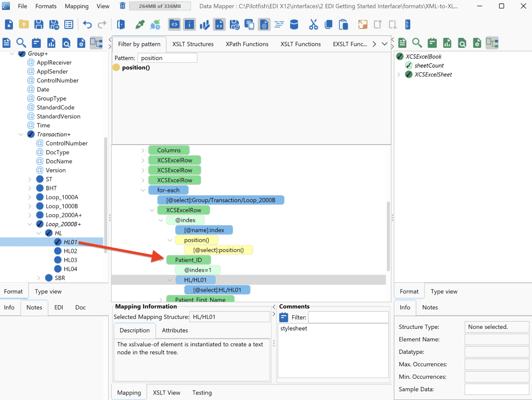
Task: Click the trash can icon beside memory indicator
Action: click(x=123, y=6)
